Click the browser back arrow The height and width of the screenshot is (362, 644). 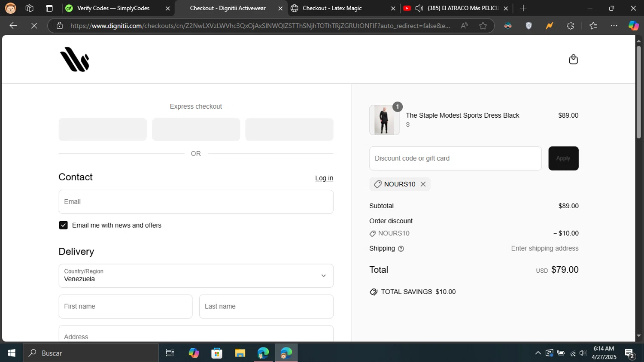13,26
